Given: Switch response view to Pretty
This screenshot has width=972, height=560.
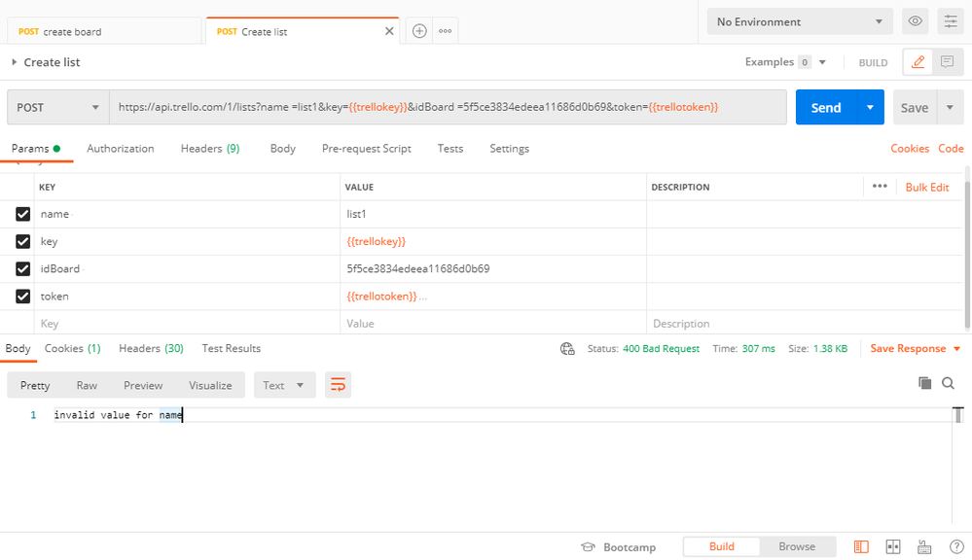Looking at the screenshot, I should (35, 385).
